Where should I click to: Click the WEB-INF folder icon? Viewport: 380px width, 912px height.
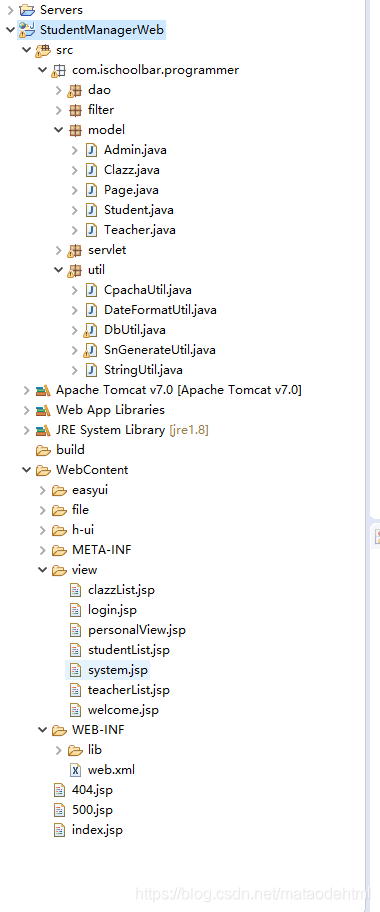click(x=59, y=730)
